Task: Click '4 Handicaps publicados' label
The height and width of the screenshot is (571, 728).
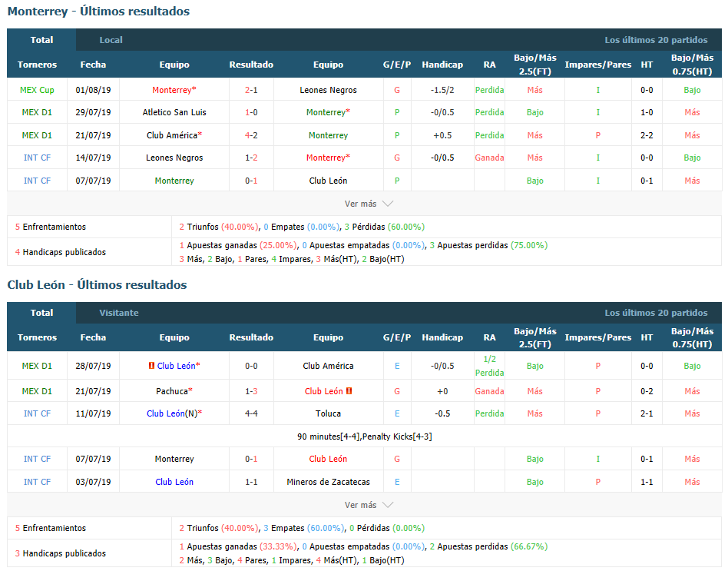Action: click(61, 252)
